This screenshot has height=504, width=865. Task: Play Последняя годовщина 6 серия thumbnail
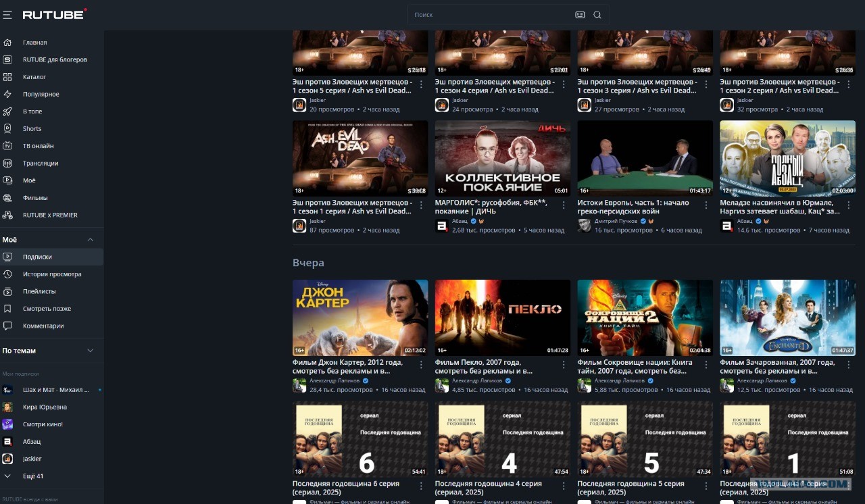coord(360,439)
